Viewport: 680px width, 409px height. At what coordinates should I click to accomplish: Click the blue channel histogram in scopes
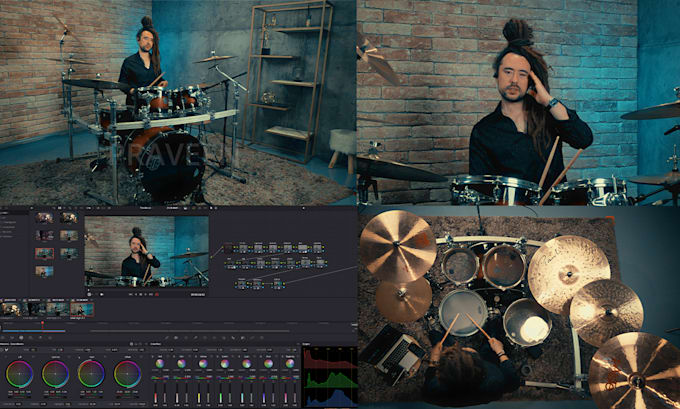[x=330, y=397]
